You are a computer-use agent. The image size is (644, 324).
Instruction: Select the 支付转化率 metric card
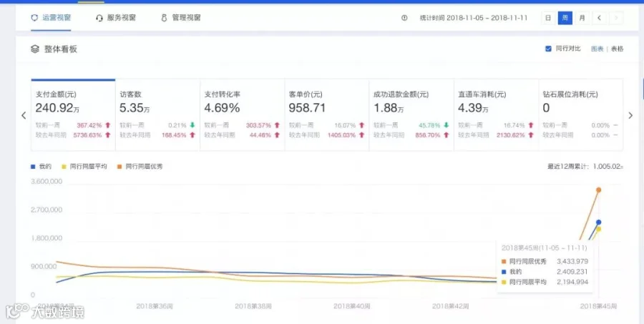[x=242, y=114]
